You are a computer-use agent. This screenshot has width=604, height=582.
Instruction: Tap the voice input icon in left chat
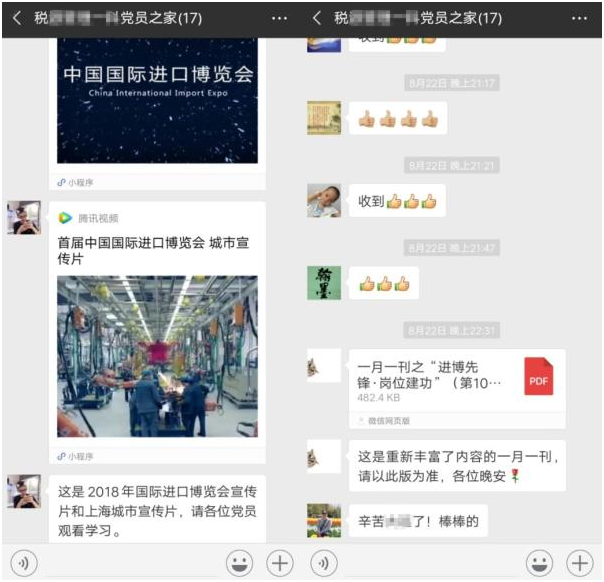click(x=24, y=563)
